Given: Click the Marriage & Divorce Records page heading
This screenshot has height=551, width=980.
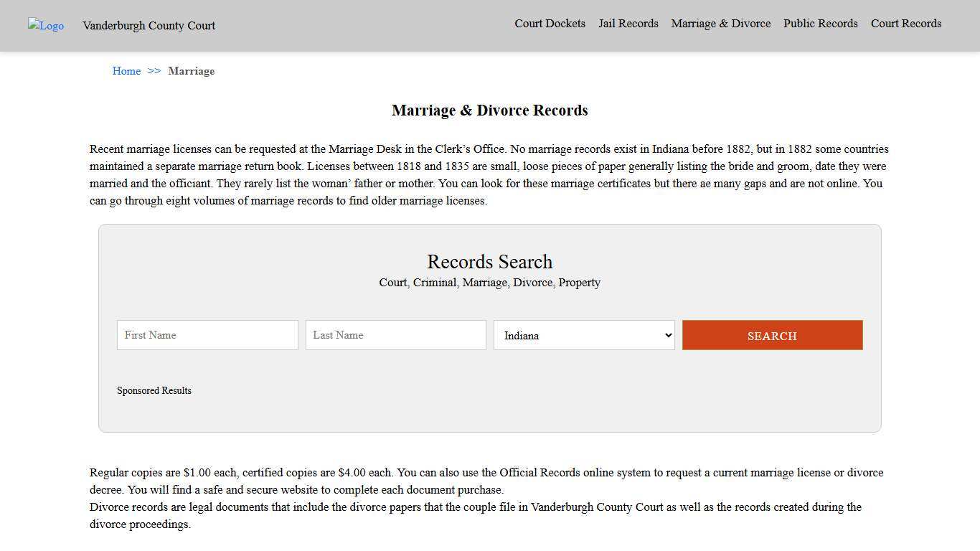Looking at the screenshot, I should coord(489,110).
